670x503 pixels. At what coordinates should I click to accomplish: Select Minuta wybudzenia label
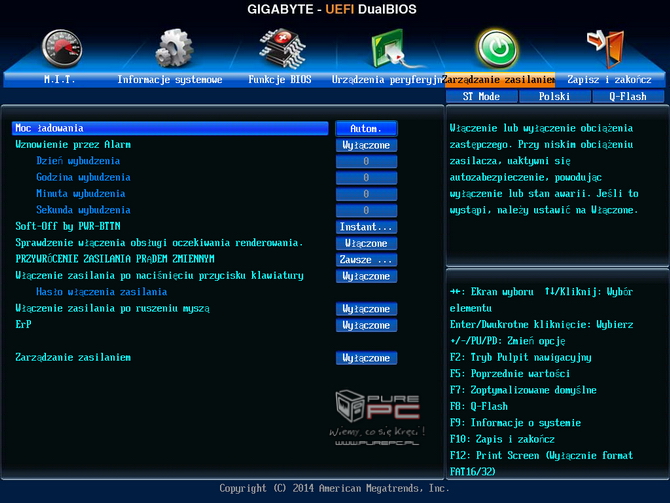coord(81,194)
